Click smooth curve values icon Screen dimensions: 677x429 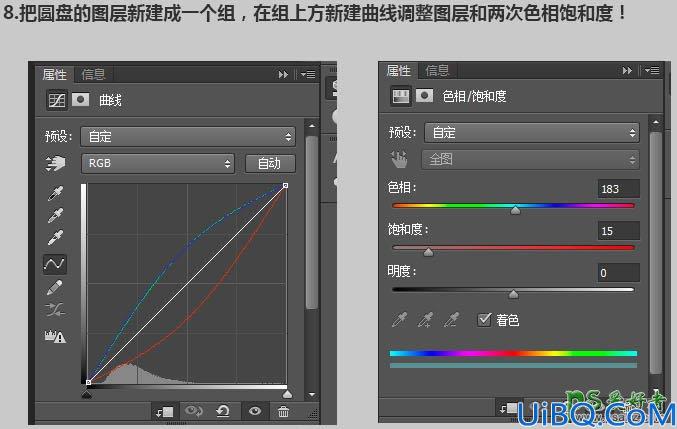(x=55, y=309)
